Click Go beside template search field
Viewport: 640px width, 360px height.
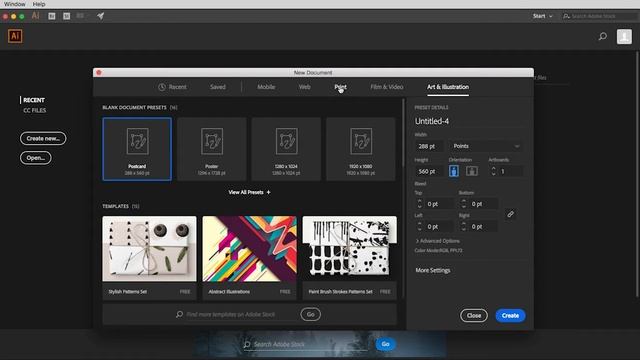(311, 314)
